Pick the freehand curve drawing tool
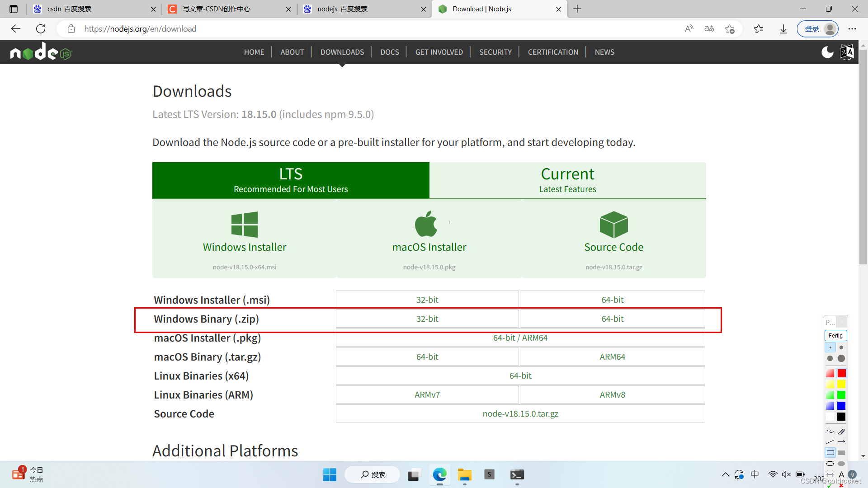Image resolution: width=868 pixels, height=488 pixels. tap(830, 432)
